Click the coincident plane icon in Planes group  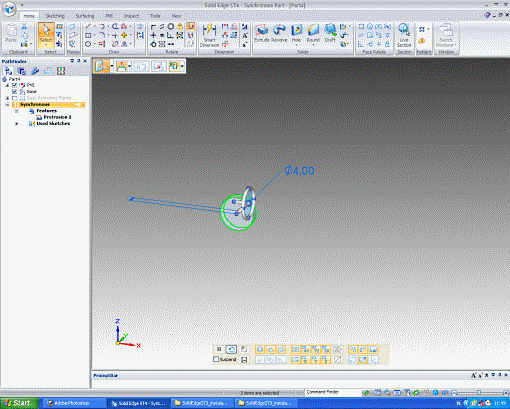coord(73,27)
